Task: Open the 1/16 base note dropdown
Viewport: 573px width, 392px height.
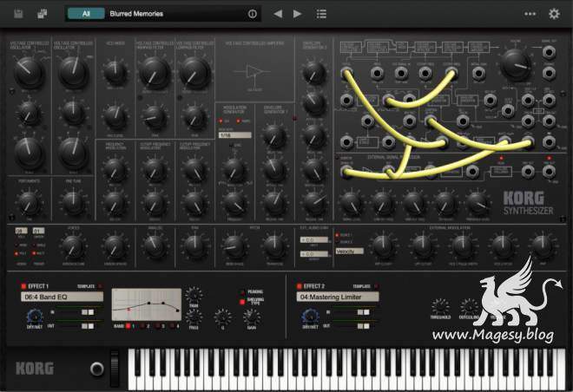Action: (235, 135)
